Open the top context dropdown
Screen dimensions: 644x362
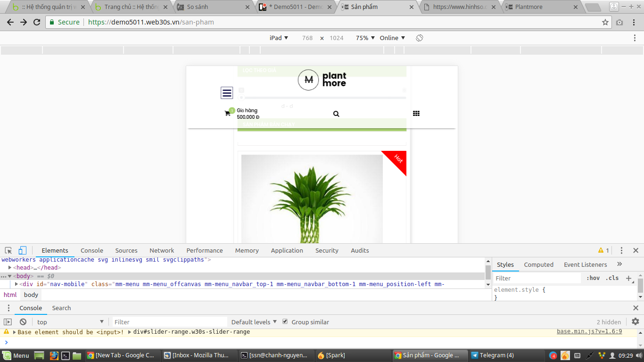pyautogui.click(x=71, y=322)
